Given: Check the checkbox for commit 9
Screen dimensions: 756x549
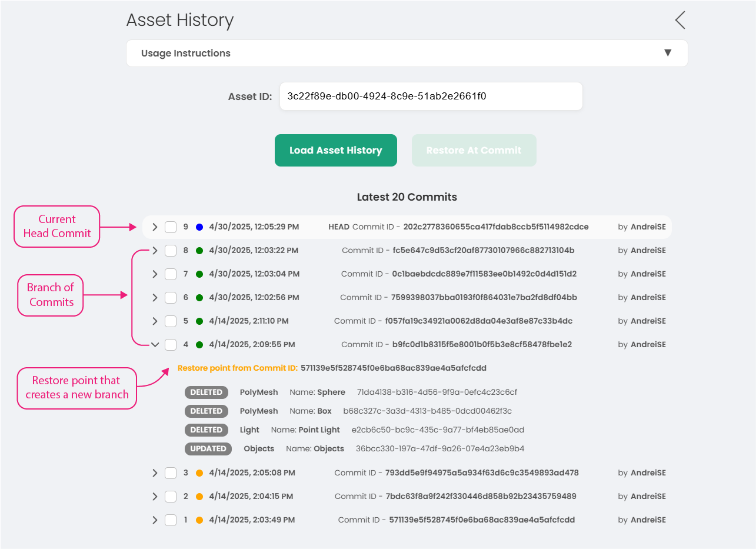Looking at the screenshot, I should (171, 227).
